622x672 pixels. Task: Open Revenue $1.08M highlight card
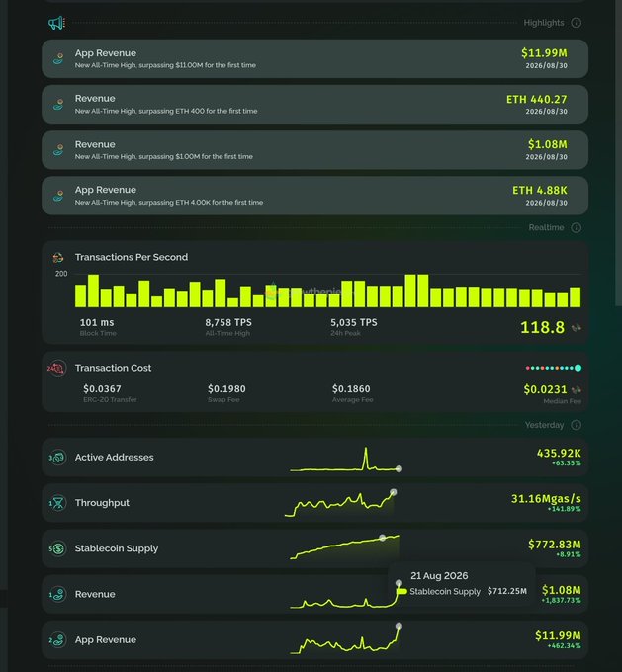pos(314,150)
